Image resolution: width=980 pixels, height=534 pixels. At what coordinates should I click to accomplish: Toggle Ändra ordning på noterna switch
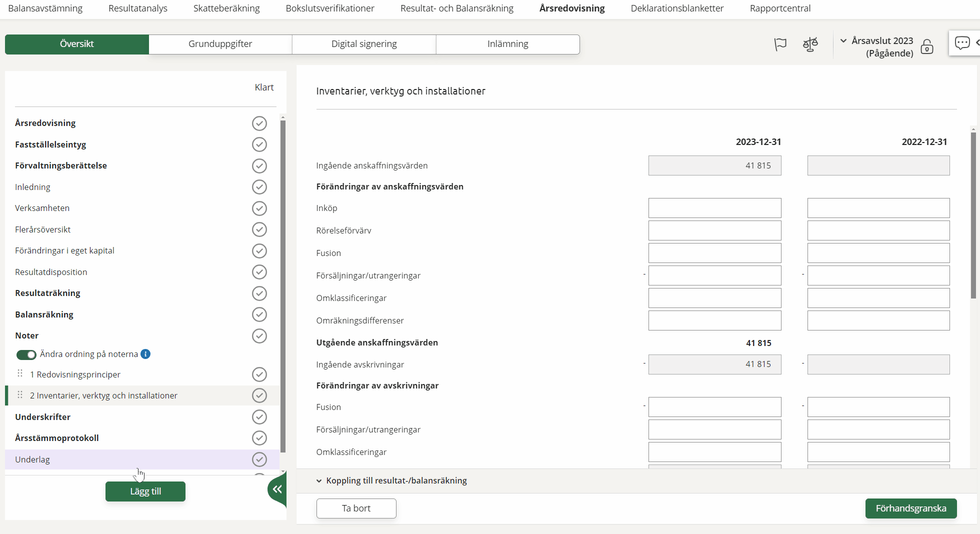[x=26, y=354]
